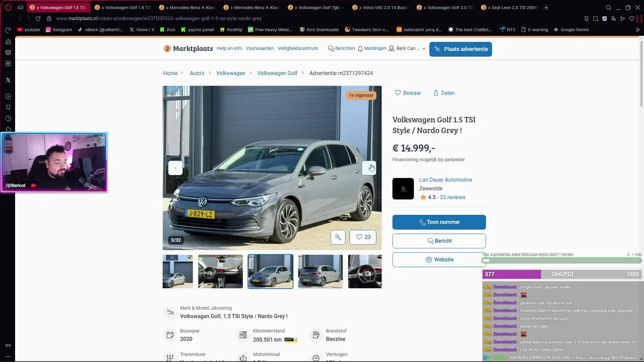This screenshot has height=362, width=644.
Task: Open Berichten messages icon in header
Action: click(x=341, y=48)
